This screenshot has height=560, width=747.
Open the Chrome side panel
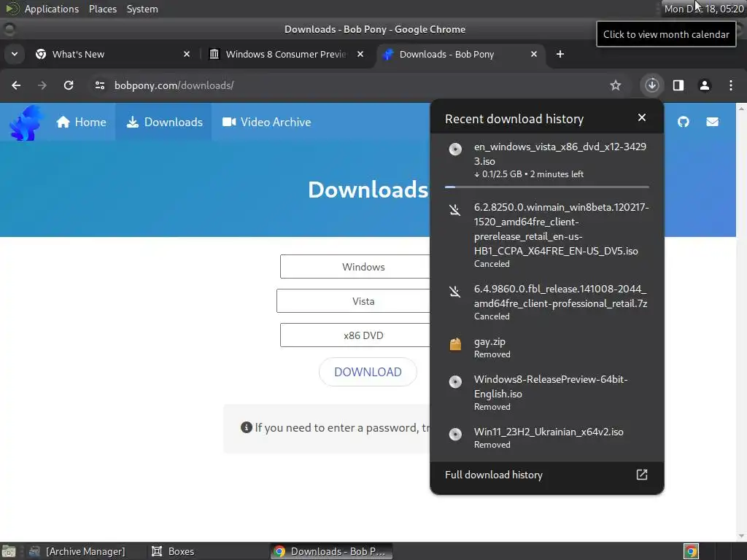678,85
